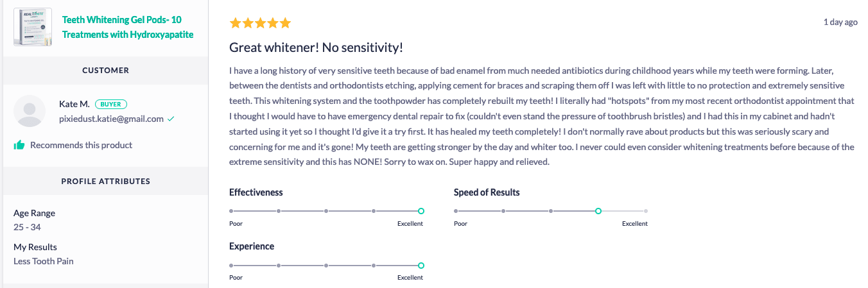Click the Kate M. customer name
The width and height of the screenshot is (868, 288).
[x=74, y=104]
